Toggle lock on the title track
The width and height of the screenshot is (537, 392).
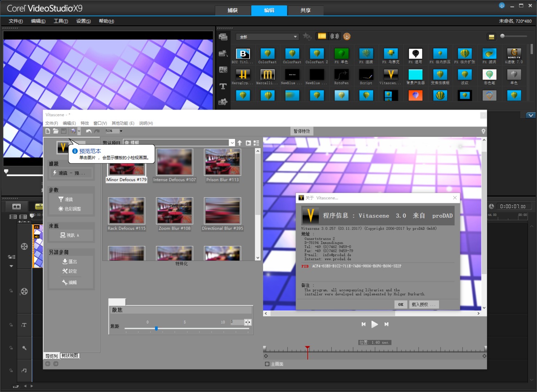(x=11, y=325)
